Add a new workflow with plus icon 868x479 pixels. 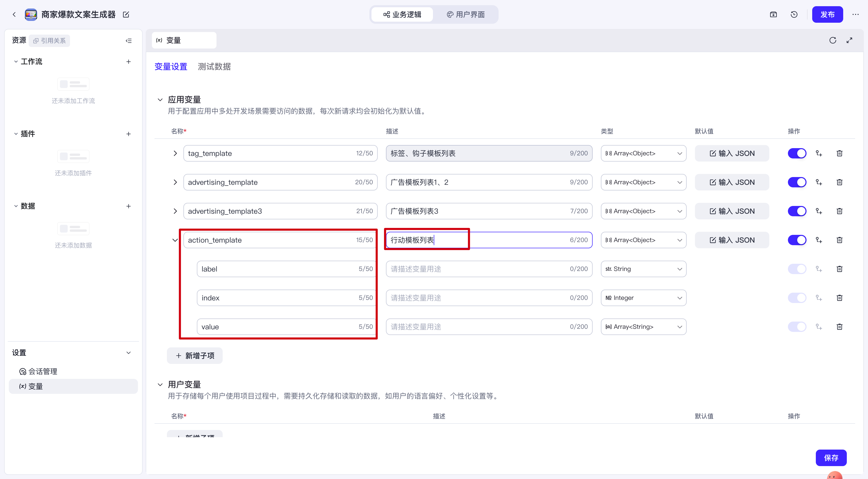click(x=128, y=62)
